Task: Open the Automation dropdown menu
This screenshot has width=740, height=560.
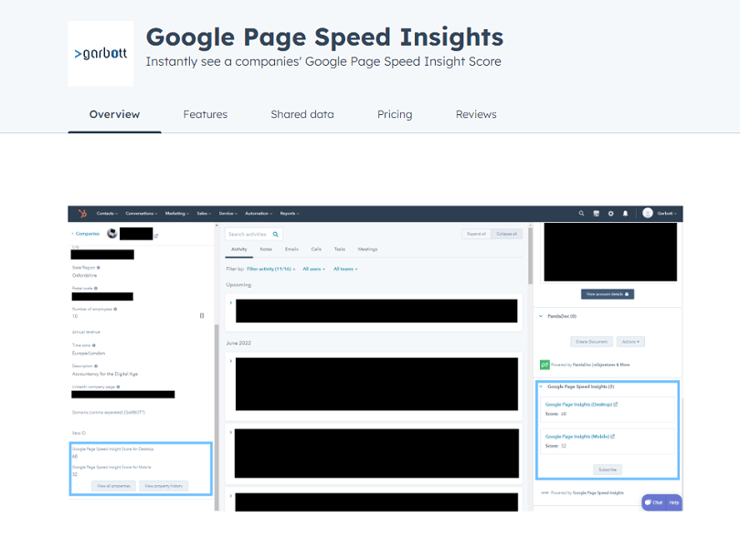Action: 259,213
